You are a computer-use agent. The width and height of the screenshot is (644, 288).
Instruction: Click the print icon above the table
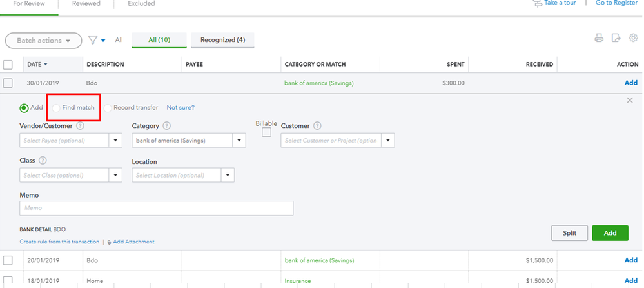click(599, 39)
